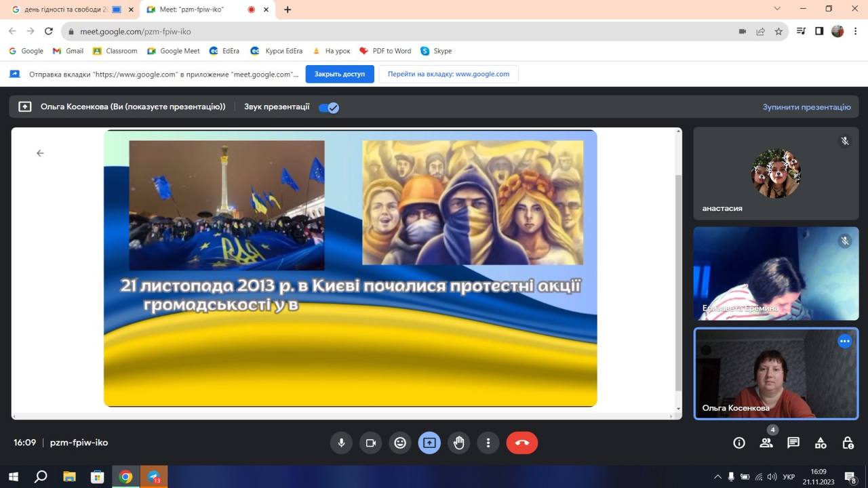
Task: Show the participants list
Action: [x=766, y=443]
